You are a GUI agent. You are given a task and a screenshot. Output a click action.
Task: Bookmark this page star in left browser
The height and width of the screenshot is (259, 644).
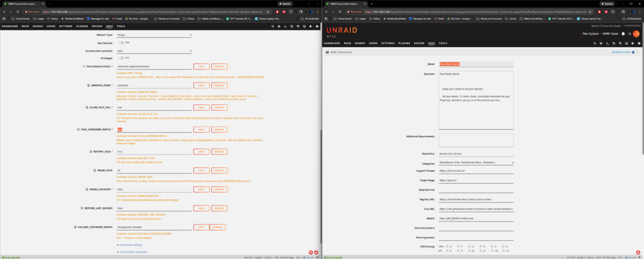point(268,12)
